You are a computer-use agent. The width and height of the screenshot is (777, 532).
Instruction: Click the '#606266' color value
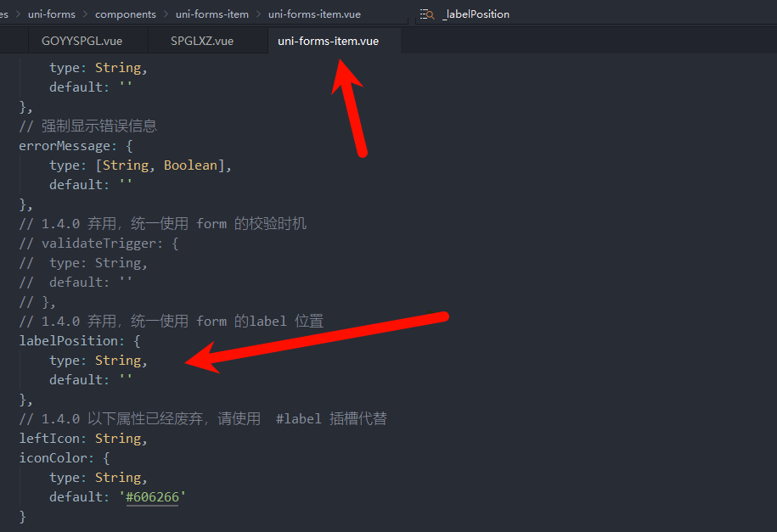pos(153,497)
